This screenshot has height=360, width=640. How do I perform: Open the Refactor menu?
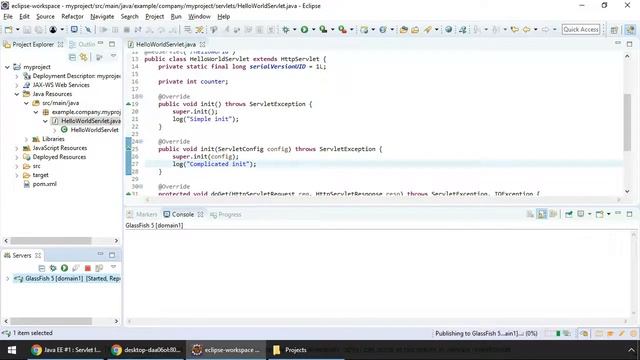[72, 16]
